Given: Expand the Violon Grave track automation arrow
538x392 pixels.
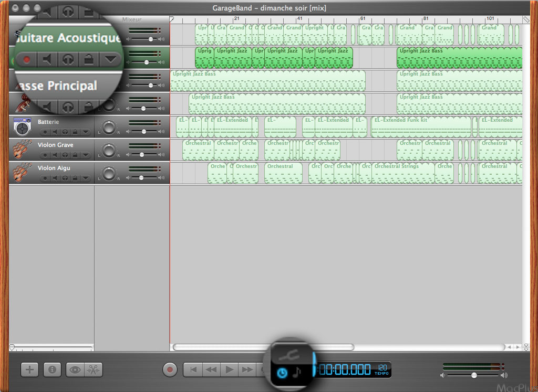Looking at the screenshot, I should point(85,155).
